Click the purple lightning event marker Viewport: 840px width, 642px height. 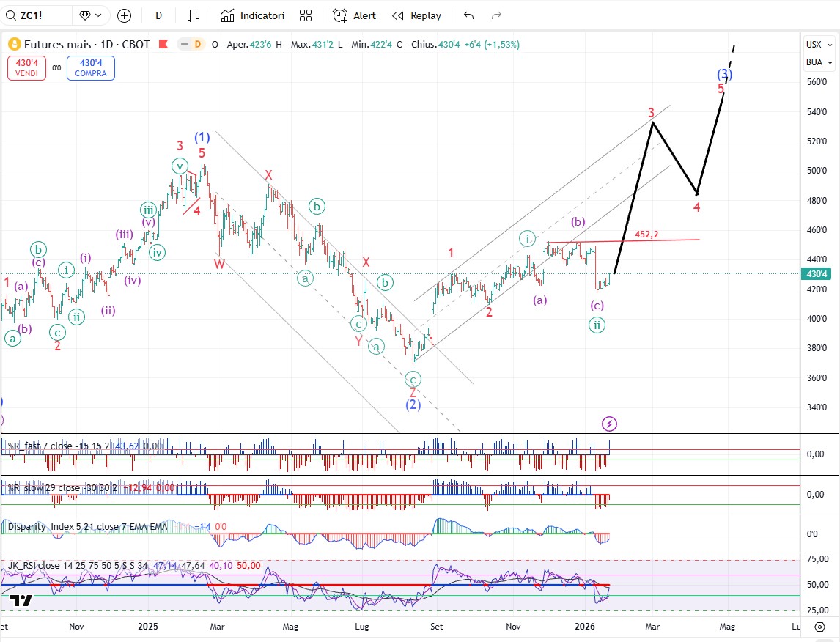(x=609, y=424)
